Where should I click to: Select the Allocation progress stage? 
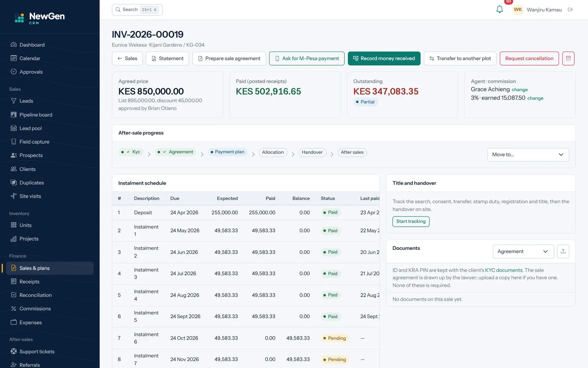click(x=273, y=152)
